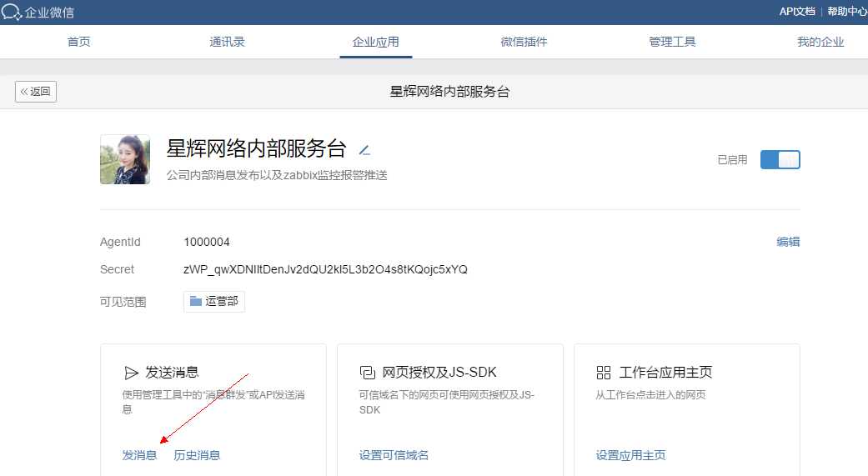Viewport: 868px width, 476px height.
Task: Click the application avatar thumbnail
Action: (125, 159)
